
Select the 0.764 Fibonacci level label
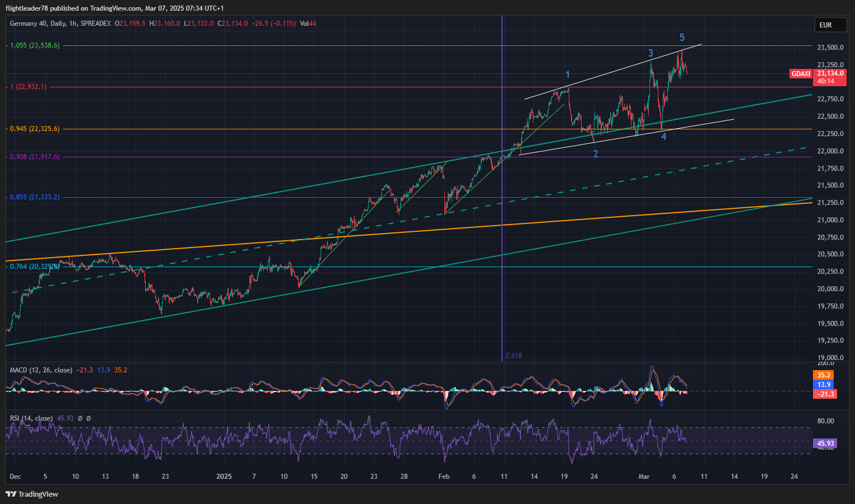click(35, 267)
